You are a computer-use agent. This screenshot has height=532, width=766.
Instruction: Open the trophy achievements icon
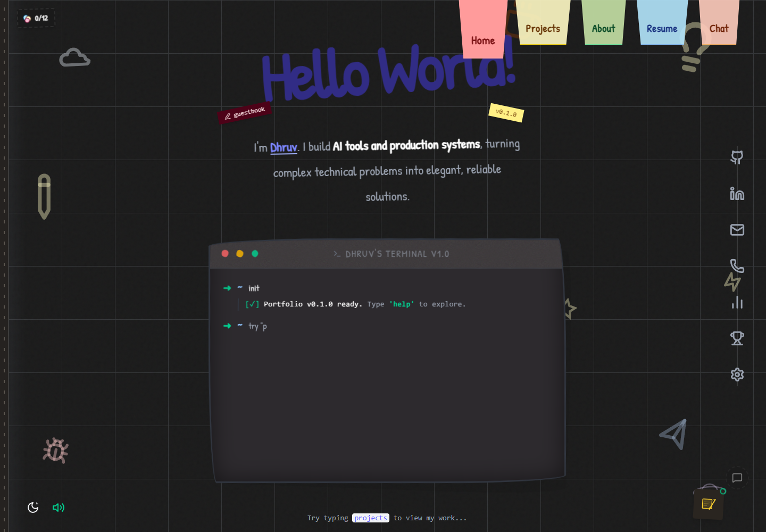click(737, 338)
